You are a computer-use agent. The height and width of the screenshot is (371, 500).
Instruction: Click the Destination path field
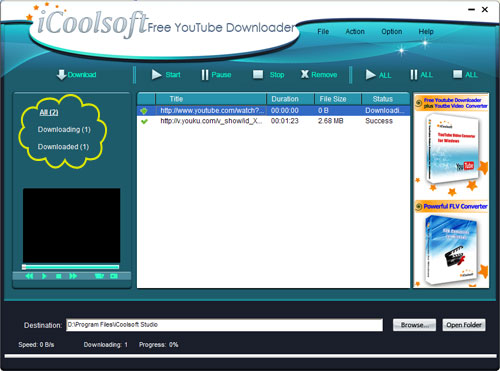tap(224, 325)
